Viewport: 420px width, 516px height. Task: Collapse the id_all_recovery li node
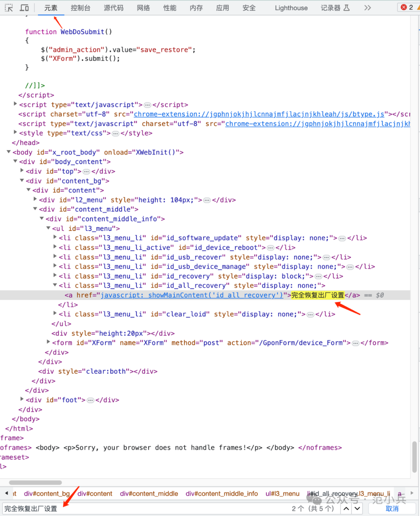coord(55,285)
